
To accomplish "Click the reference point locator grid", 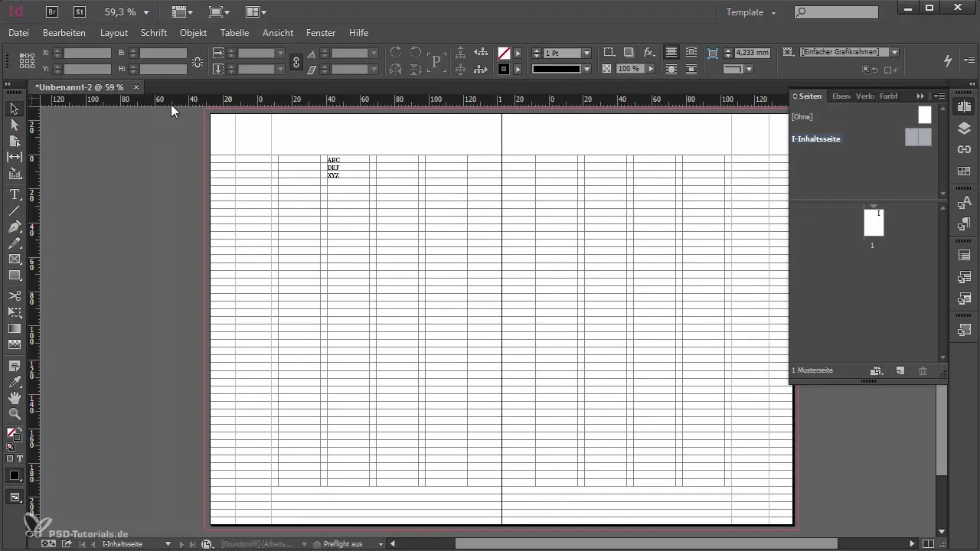I will (x=27, y=60).
